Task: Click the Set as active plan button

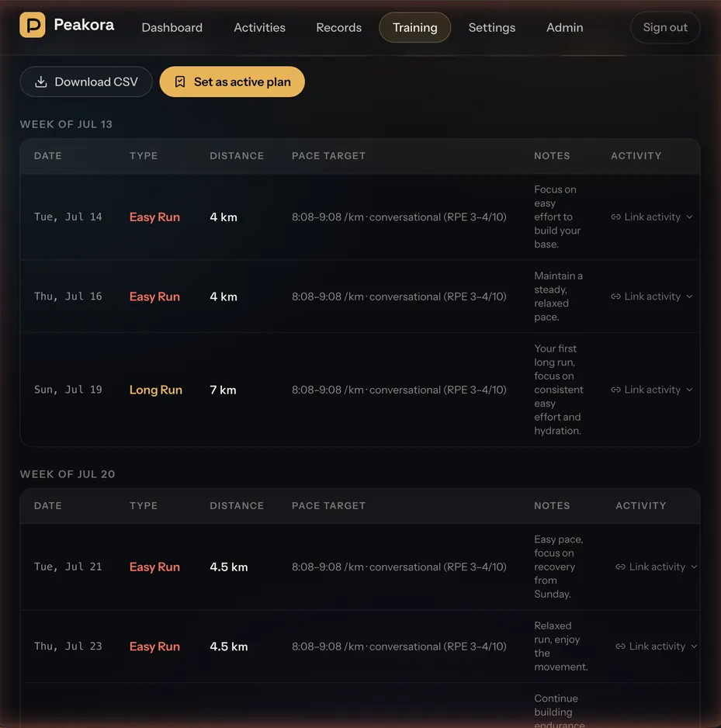Action: [x=232, y=81]
